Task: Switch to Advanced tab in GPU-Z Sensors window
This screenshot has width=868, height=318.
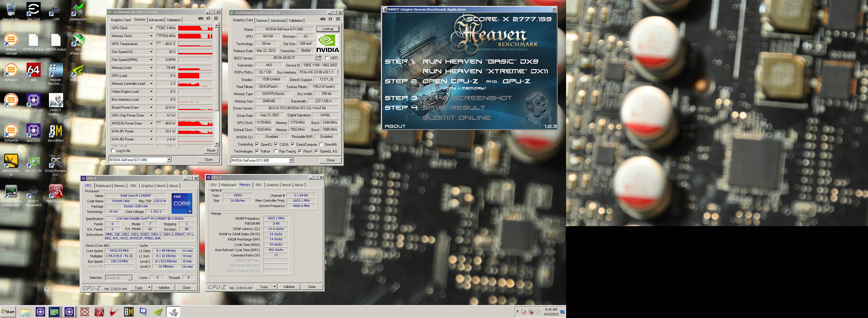Action: pos(156,20)
